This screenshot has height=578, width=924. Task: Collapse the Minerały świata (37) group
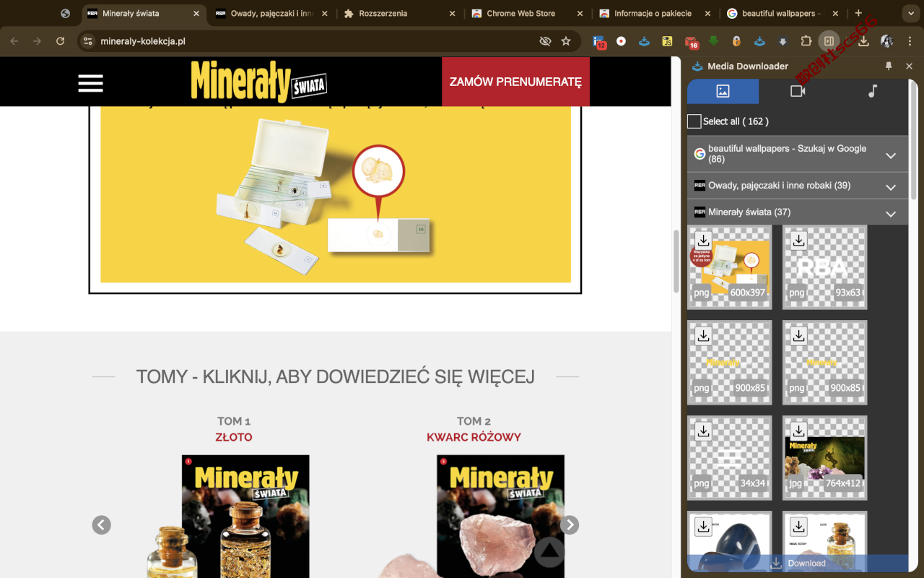pos(891,214)
